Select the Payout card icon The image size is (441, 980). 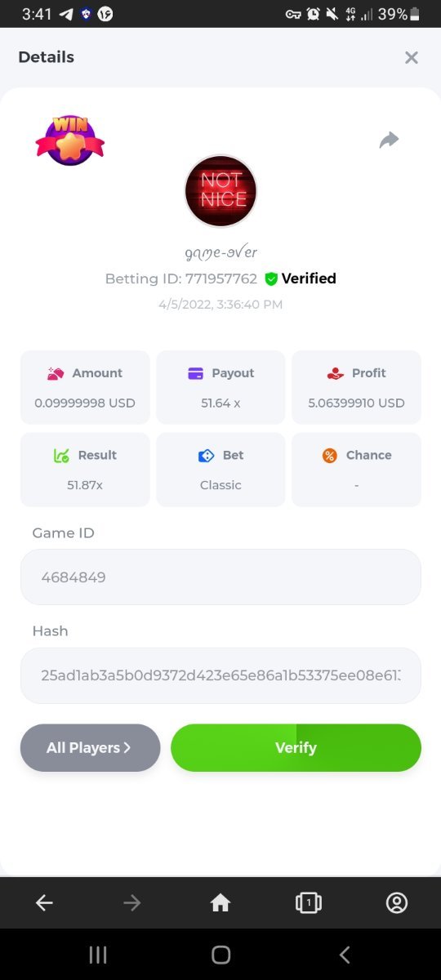coord(196,373)
